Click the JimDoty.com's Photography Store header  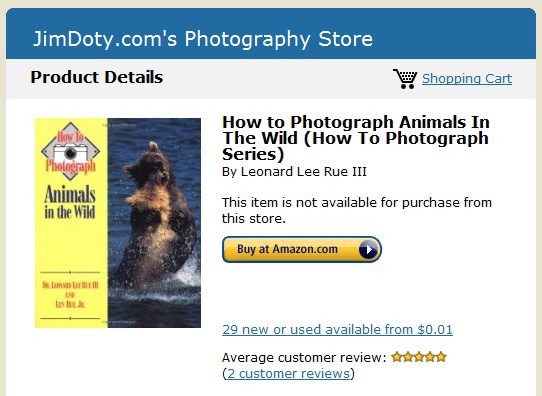(x=203, y=39)
